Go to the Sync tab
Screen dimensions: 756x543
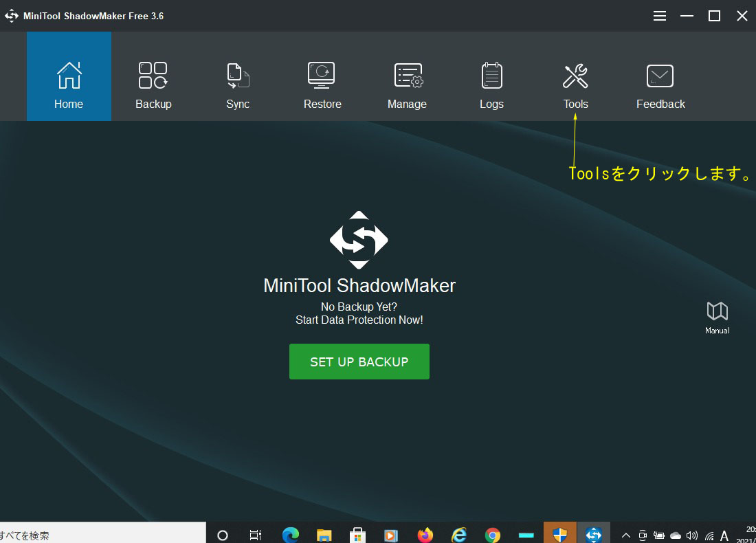click(x=238, y=76)
